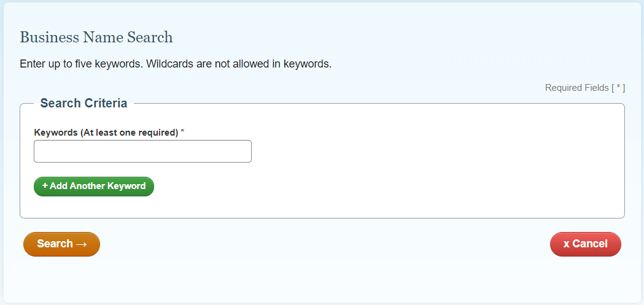Click the "Wildcards are not allowed" sentence
This screenshot has width=644, height=305.
pos(238,64)
